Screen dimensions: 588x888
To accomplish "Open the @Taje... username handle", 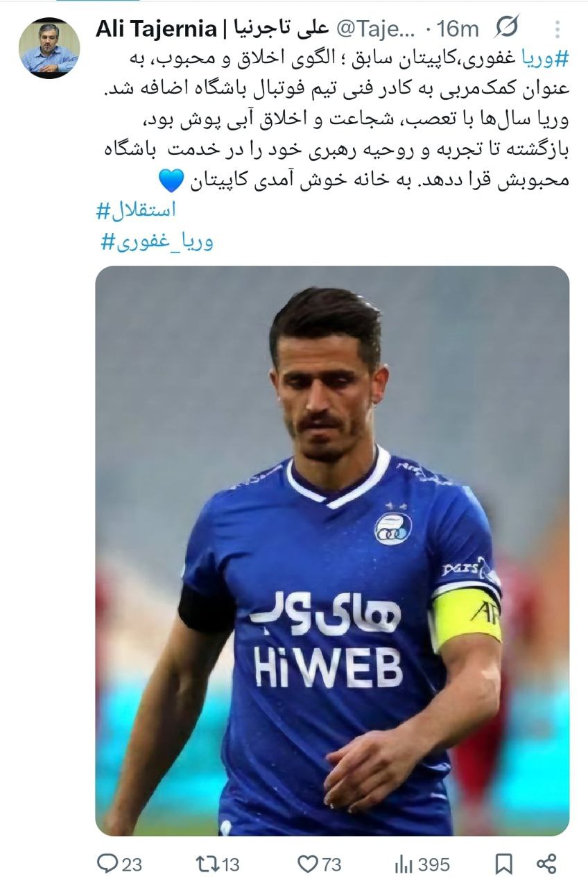I will coord(375,28).
